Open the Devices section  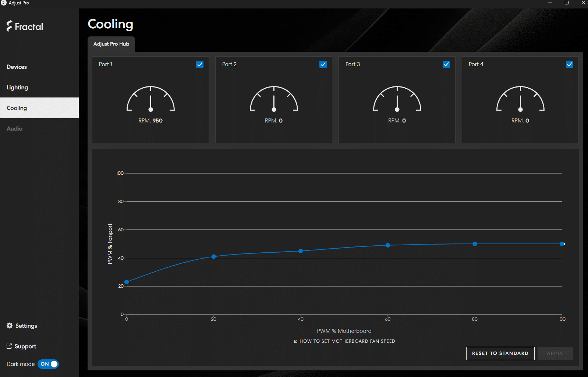tap(17, 67)
